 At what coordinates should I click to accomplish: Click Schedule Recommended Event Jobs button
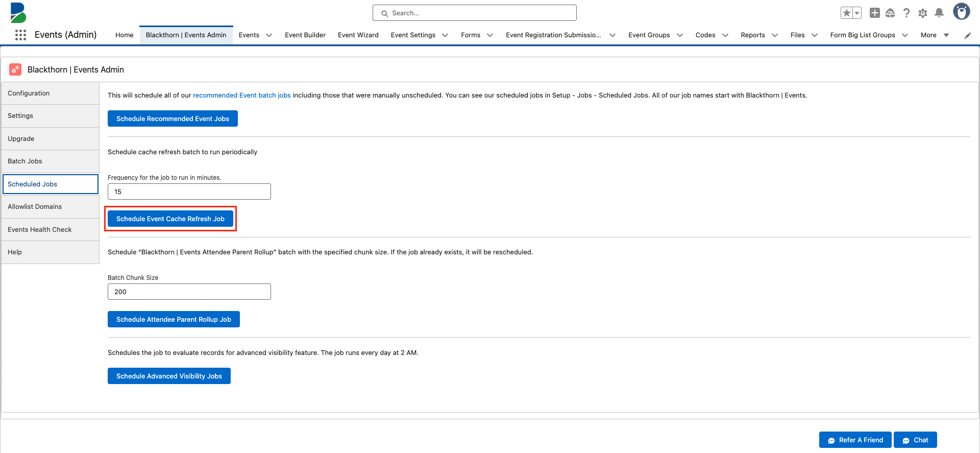[x=173, y=118]
